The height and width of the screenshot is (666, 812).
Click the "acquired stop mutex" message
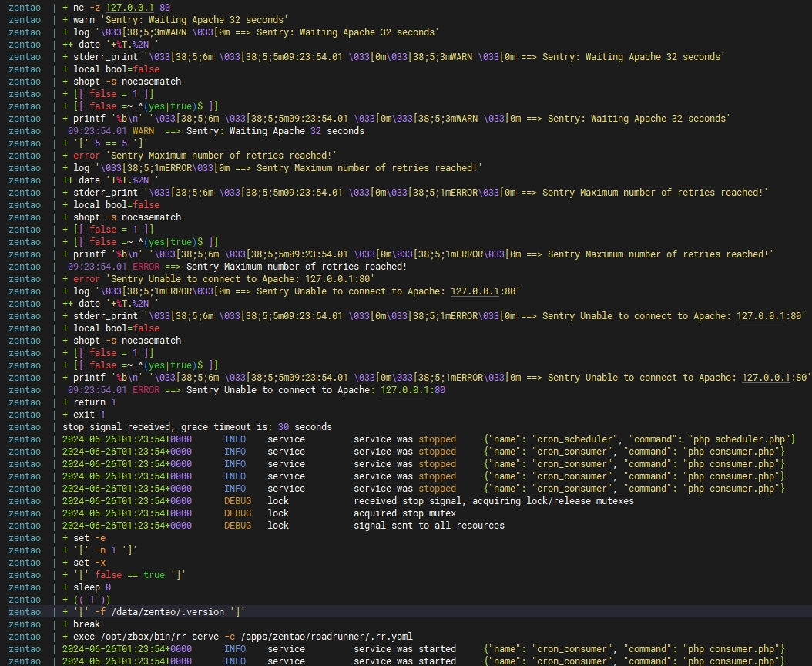(x=405, y=513)
